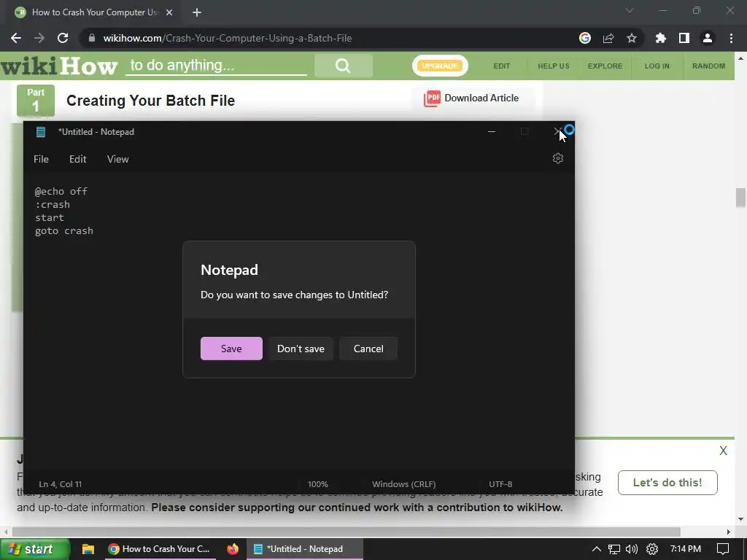Minimize the Notepad window
747x560 pixels.
492,131
